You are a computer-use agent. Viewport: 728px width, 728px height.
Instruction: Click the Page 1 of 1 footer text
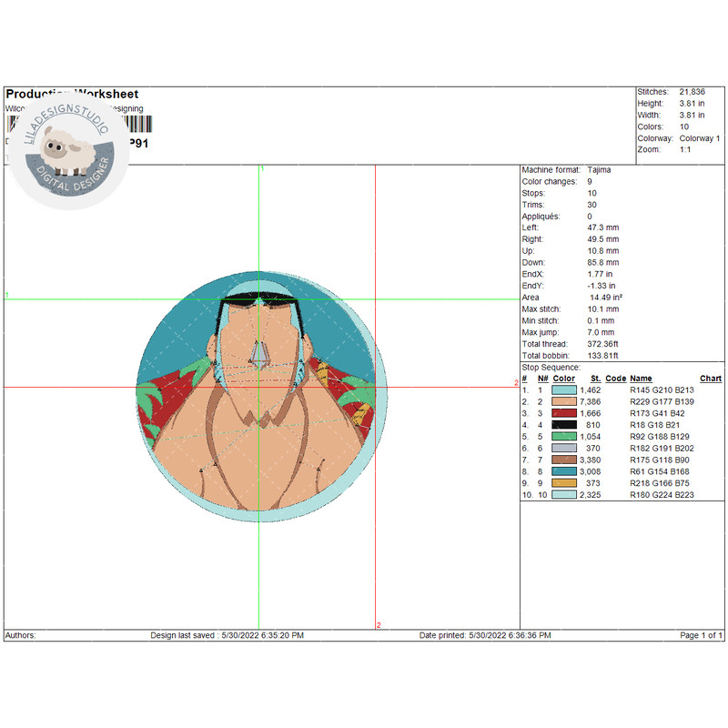(701, 635)
